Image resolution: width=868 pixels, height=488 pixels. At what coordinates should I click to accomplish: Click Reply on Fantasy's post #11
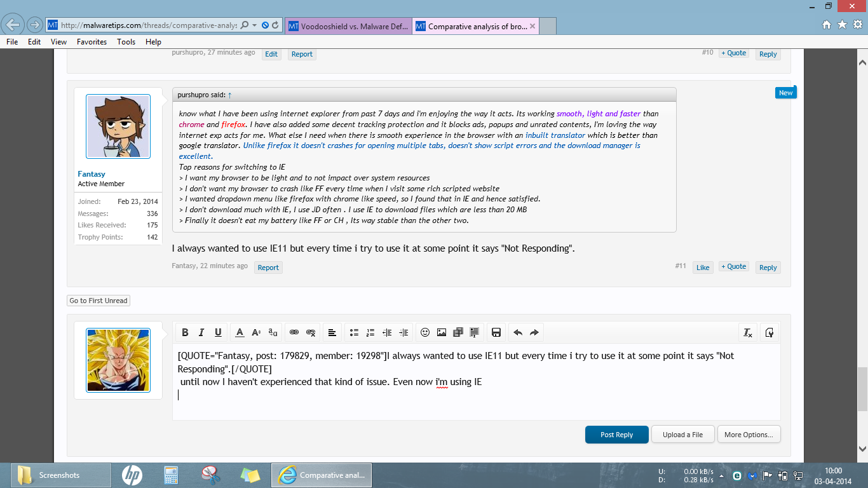click(x=768, y=268)
